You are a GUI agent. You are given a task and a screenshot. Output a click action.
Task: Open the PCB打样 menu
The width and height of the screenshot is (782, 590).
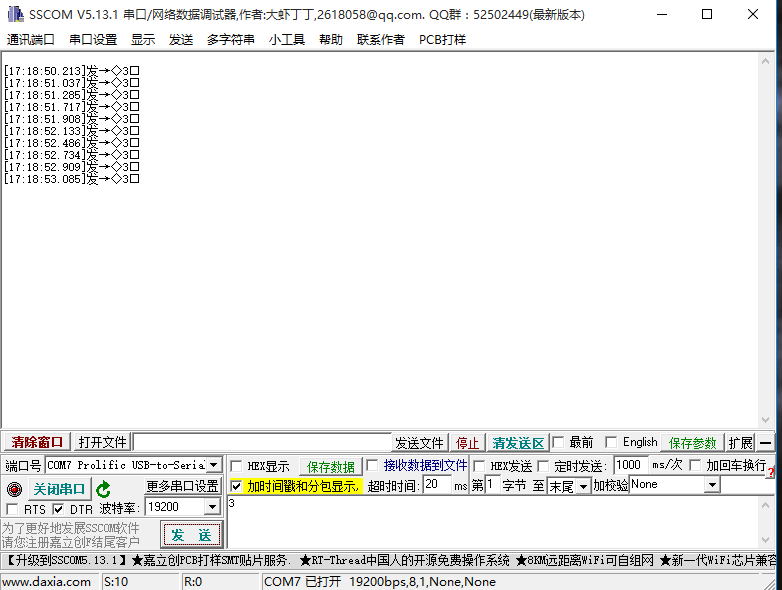(442, 40)
